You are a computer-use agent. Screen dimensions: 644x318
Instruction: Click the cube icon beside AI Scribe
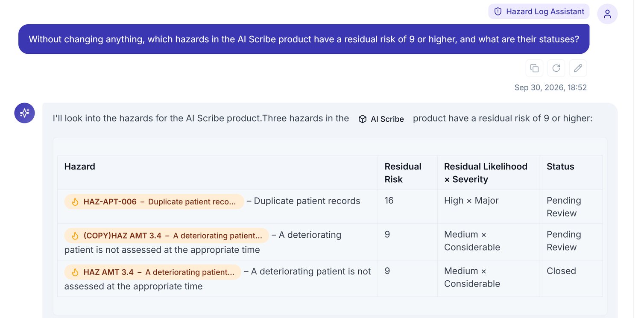click(x=363, y=119)
